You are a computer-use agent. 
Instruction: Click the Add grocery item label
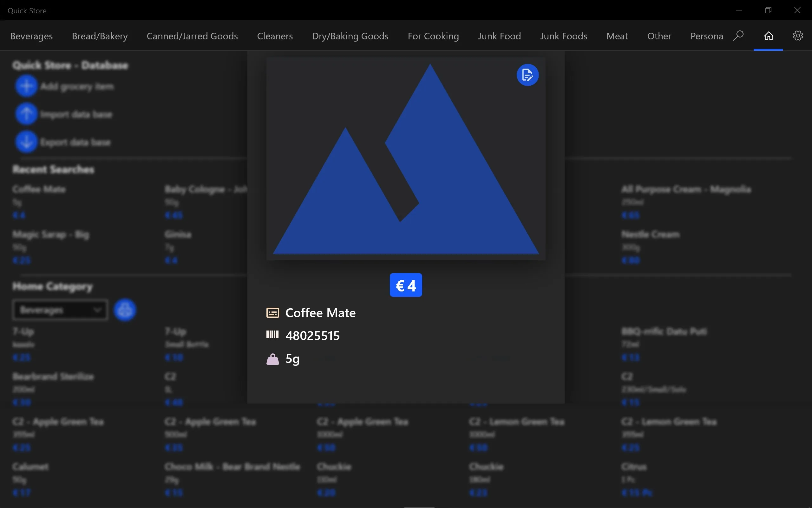pyautogui.click(x=77, y=86)
